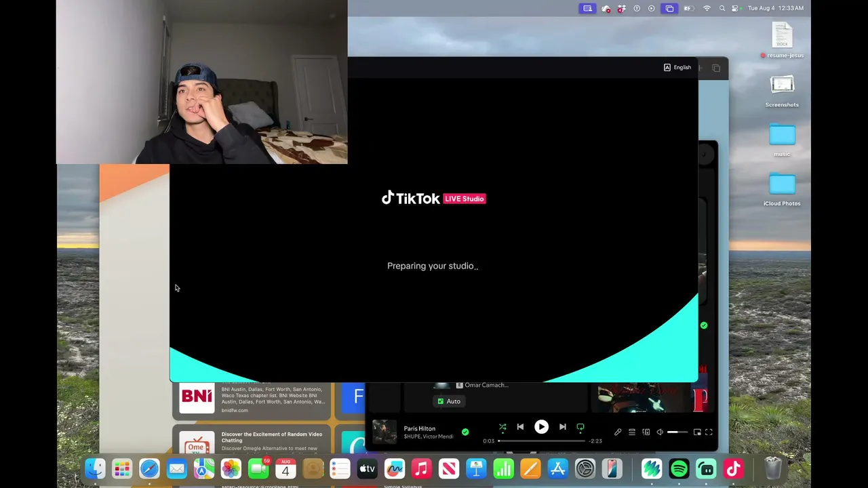Click the $HUPE, Victor Mendi artist text
Screen dimensions: 868x488
click(x=429, y=436)
